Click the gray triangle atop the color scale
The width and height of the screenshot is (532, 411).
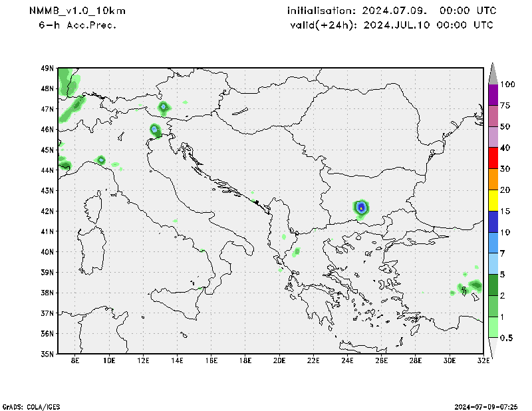(x=493, y=73)
